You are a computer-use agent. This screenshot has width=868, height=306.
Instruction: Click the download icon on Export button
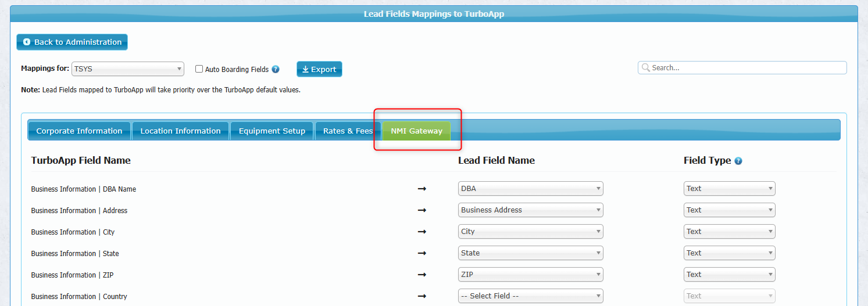[305, 69]
